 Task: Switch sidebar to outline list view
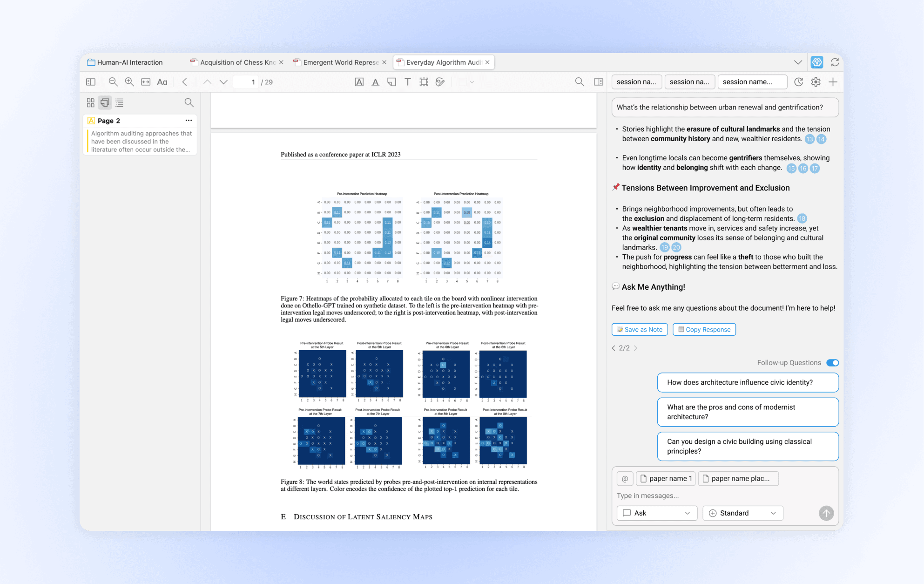(x=119, y=102)
